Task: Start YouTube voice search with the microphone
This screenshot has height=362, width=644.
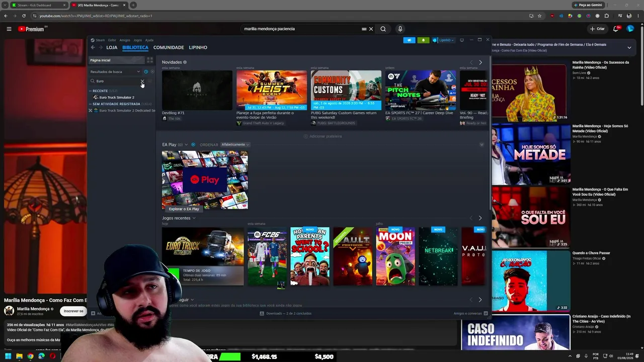Action: (x=400, y=29)
